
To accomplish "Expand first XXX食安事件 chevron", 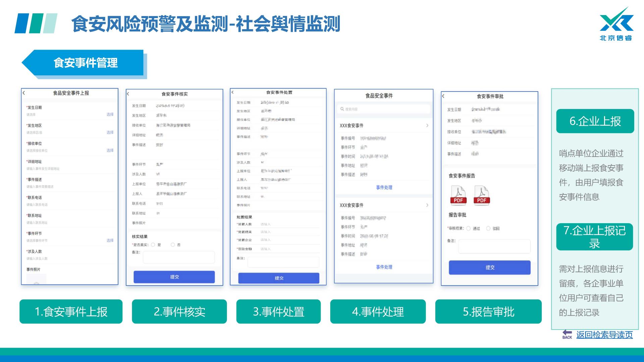I will (427, 125).
